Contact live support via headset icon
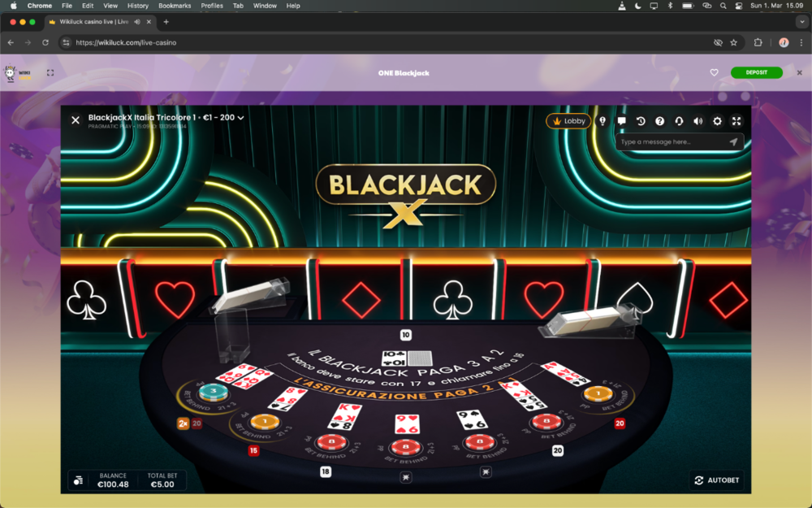Screen dimensions: 812x508 pos(679,121)
